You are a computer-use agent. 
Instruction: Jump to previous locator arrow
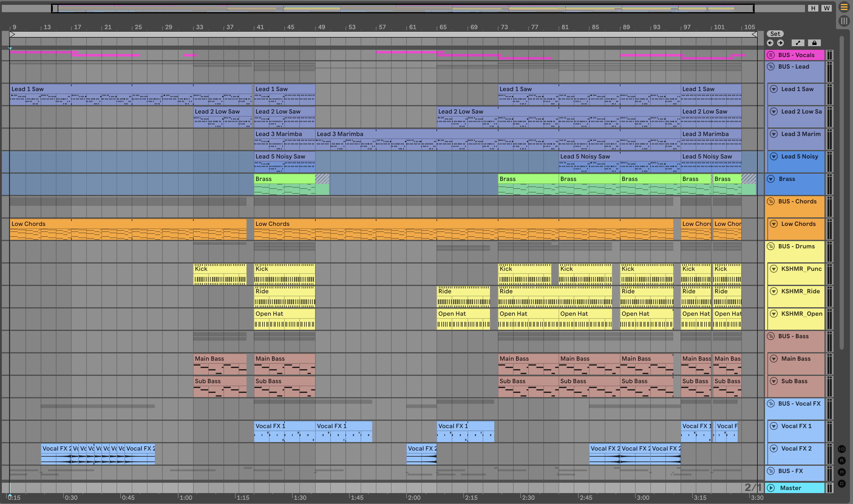[770, 43]
